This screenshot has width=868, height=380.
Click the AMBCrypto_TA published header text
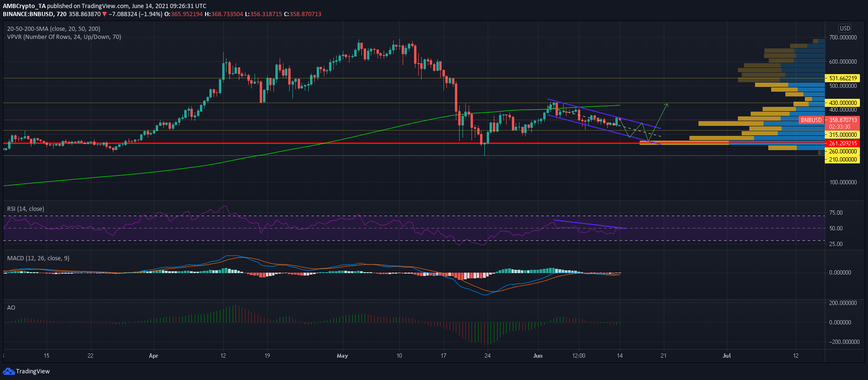(x=105, y=6)
